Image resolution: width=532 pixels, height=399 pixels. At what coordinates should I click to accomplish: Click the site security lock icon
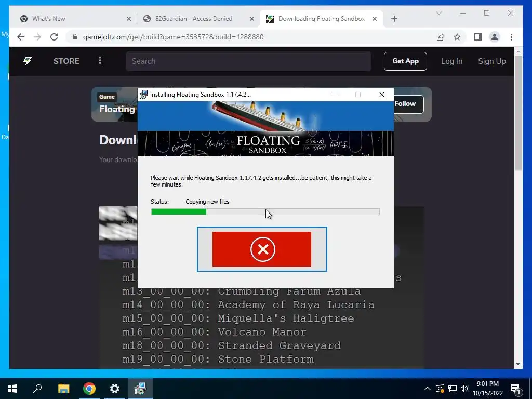click(75, 37)
